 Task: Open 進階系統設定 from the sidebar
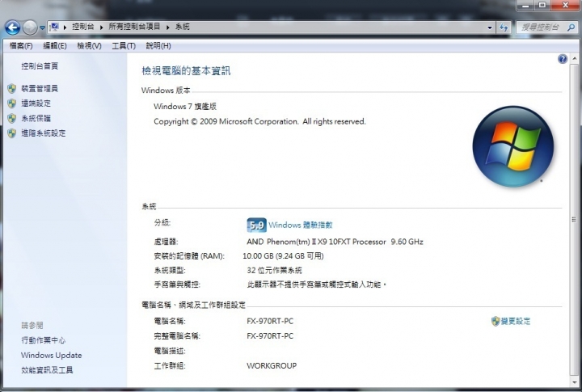tap(44, 133)
